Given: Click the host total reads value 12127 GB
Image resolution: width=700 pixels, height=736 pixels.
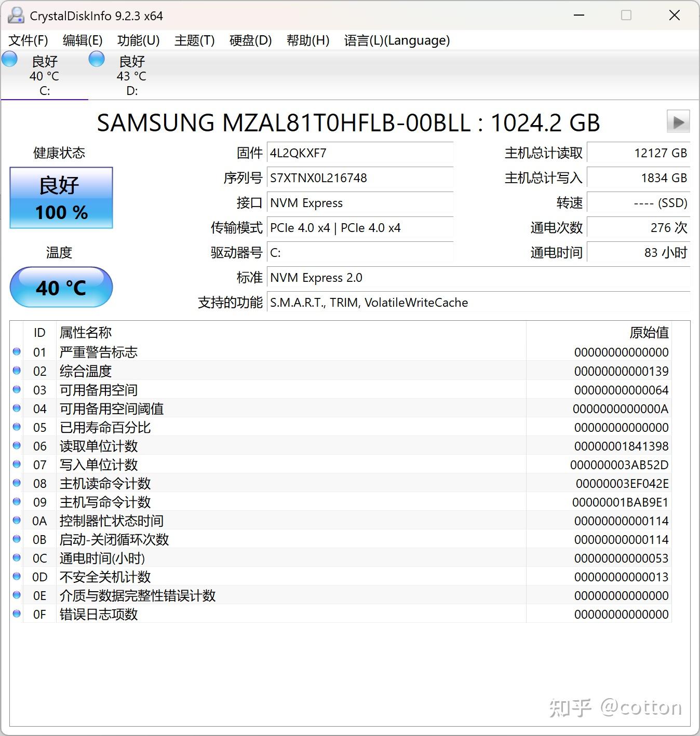Looking at the screenshot, I should click(638, 153).
